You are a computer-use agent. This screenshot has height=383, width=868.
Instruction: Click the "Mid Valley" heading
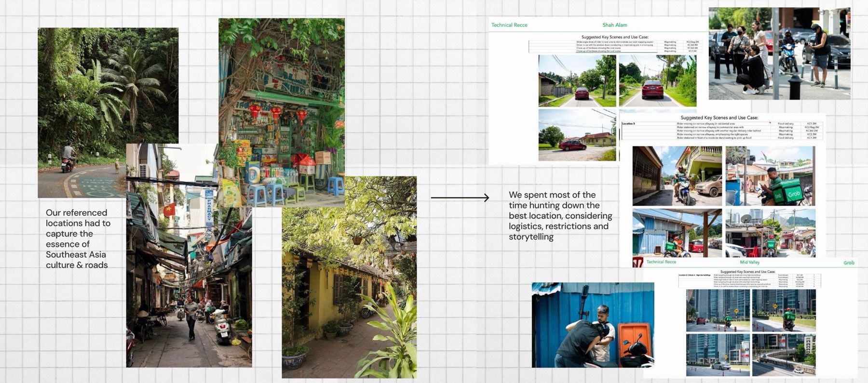tap(750, 262)
